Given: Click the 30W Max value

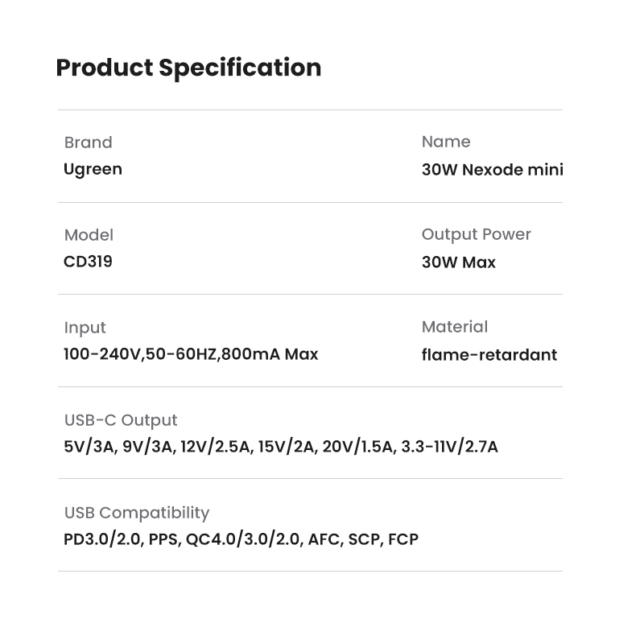Looking at the screenshot, I should point(458,262).
